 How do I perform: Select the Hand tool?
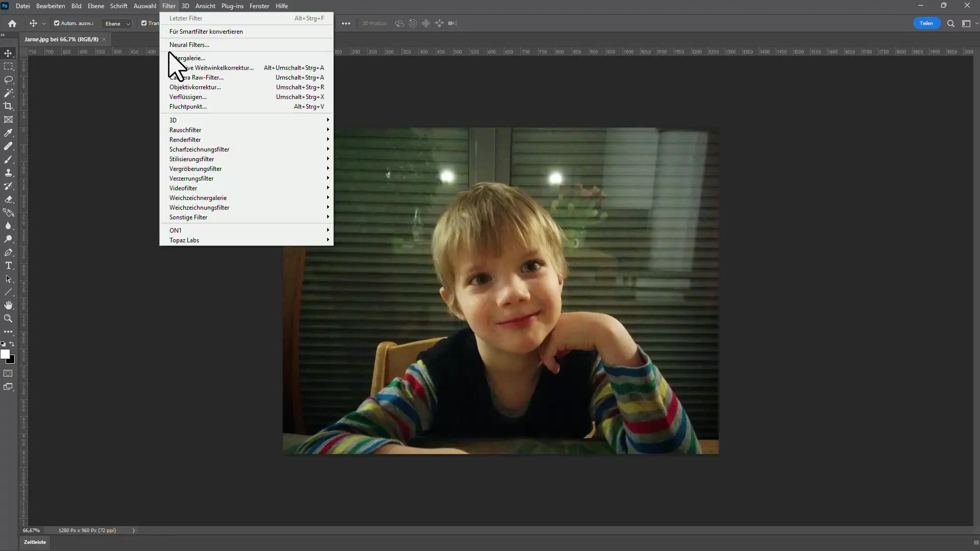(x=8, y=305)
